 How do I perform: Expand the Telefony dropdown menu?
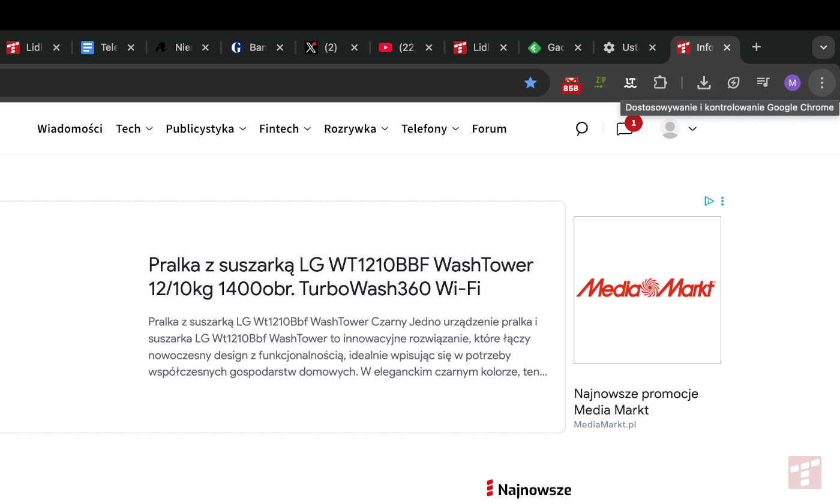click(x=430, y=128)
